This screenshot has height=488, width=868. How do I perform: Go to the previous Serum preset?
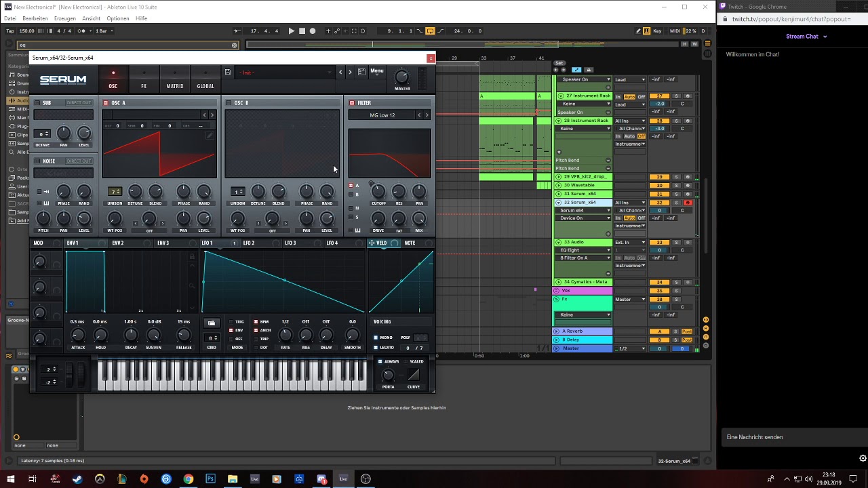pyautogui.click(x=340, y=72)
